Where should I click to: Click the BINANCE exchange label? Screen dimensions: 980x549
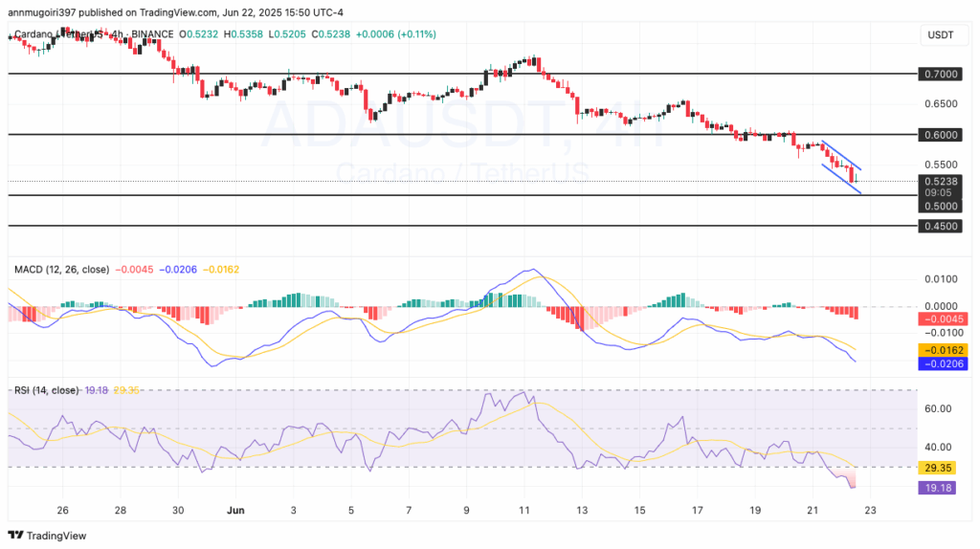152,34
